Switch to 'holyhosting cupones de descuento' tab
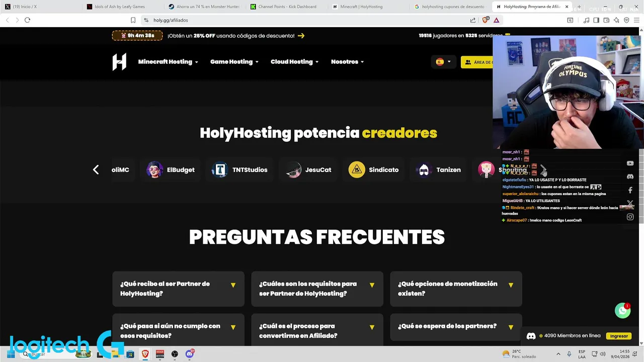Screen dimensions: 644x362 (x=450, y=7)
